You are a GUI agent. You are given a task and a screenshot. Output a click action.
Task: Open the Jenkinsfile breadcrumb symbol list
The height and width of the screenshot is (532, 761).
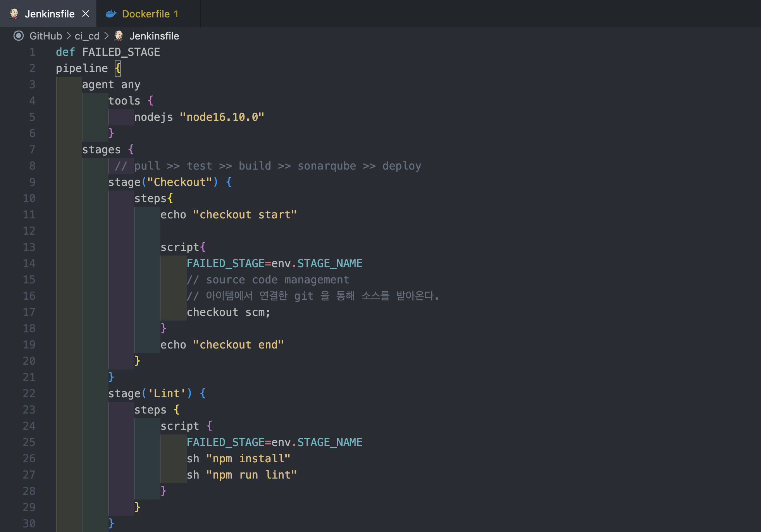click(x=154, y=36)
